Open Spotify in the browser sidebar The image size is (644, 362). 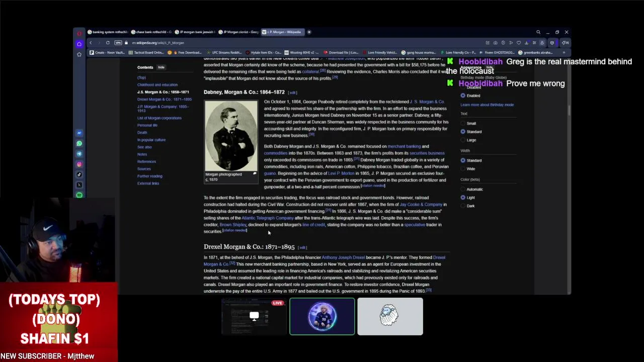[x=79, y=195]
